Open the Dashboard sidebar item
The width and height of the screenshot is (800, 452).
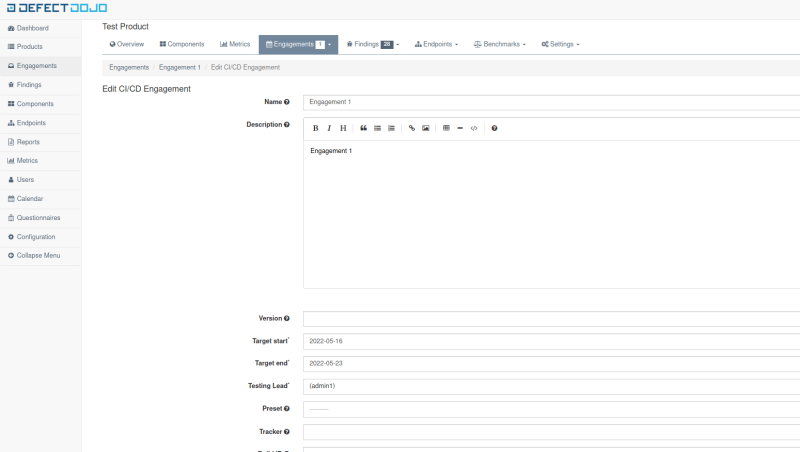(40, 28)
